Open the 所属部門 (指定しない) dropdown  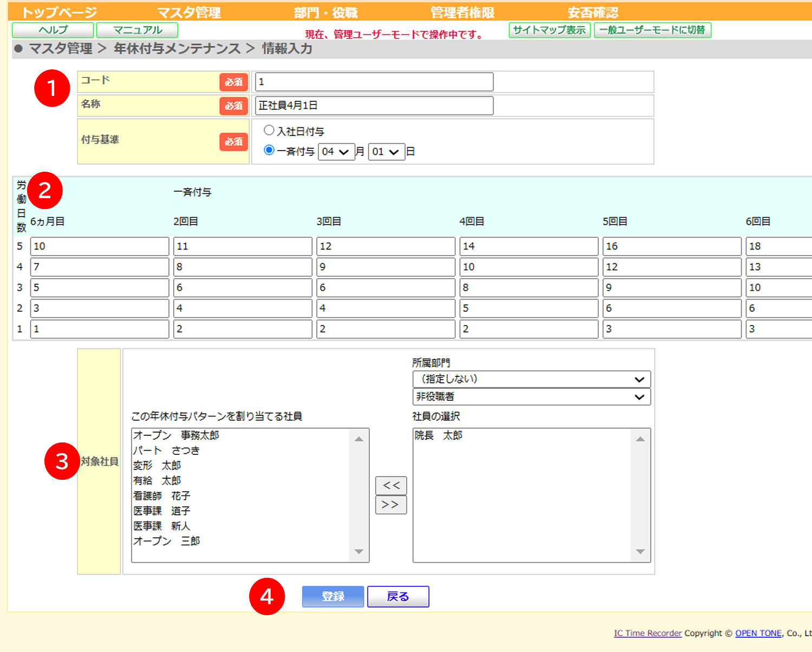click(x=532, y=379)
